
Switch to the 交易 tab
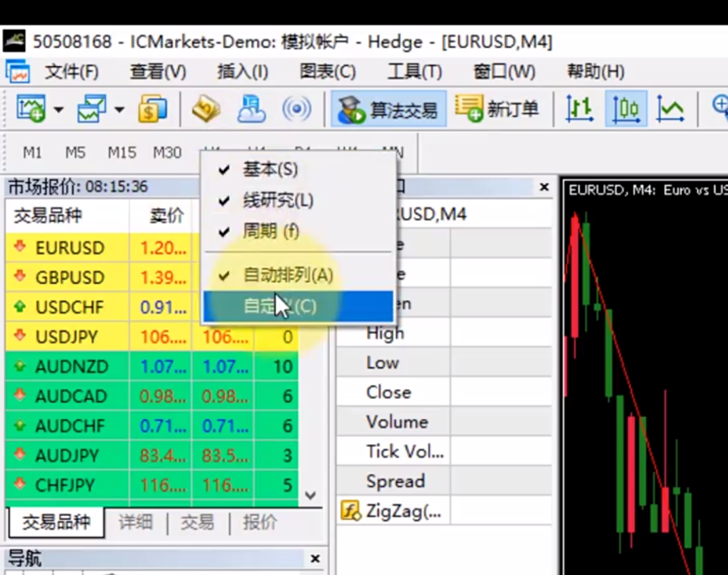coord(197,523)
